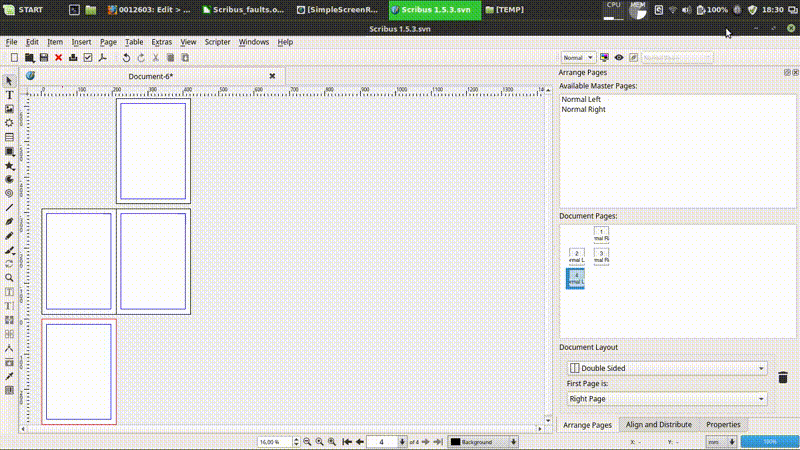Click the zoom percentage input field
This screenshot has width=800, height=450.
[270, 441]
